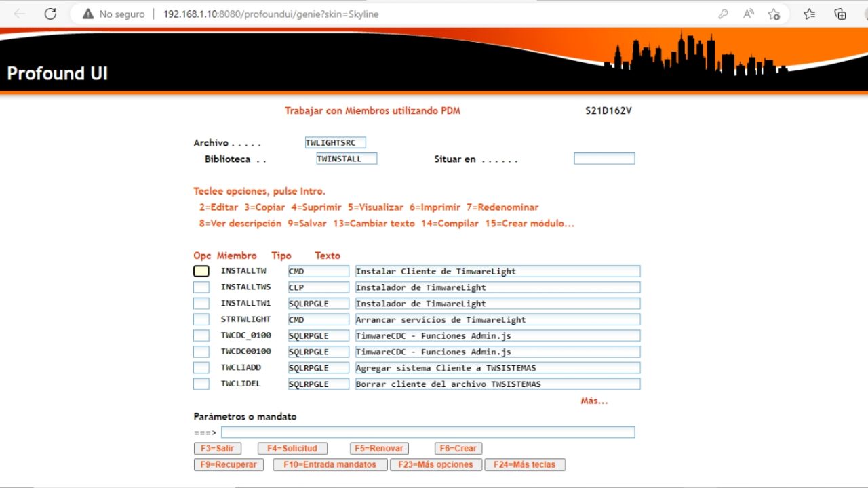
Task: Click F23=Más opciones
Action: [435, 464]
